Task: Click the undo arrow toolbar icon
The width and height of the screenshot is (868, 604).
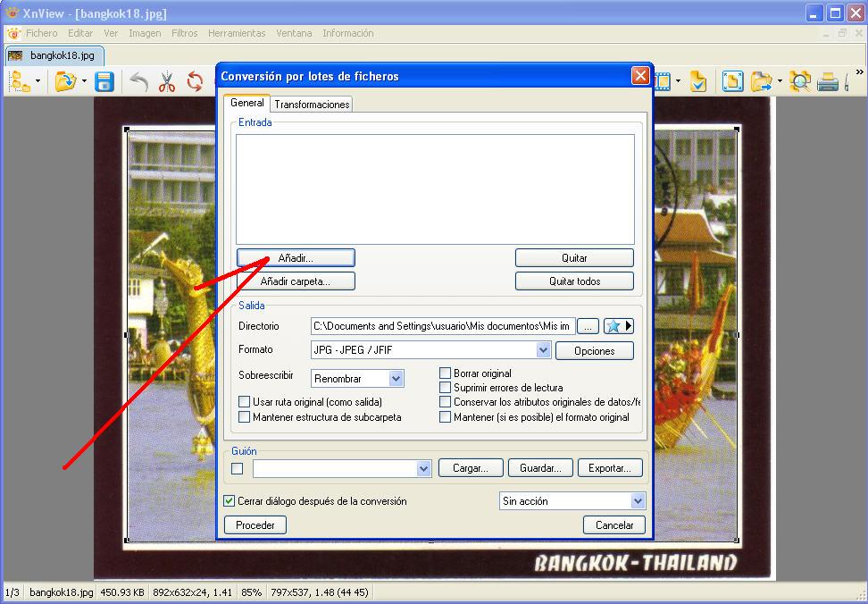Action: point(139,81)
